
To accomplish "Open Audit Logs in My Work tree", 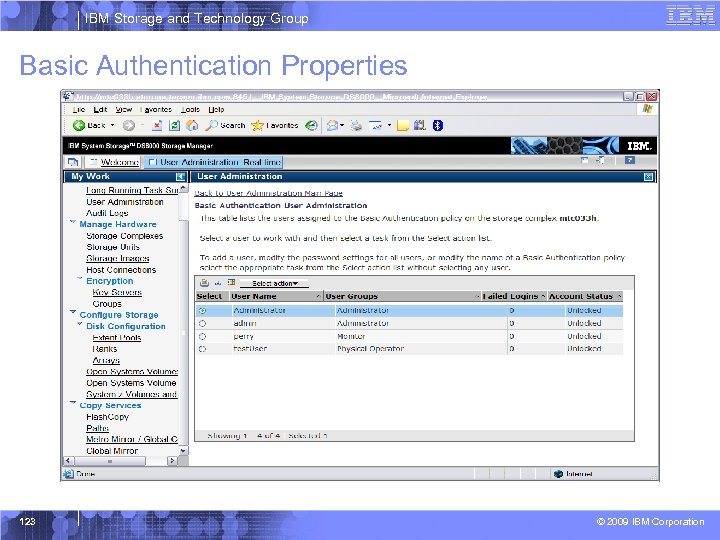I will [x=107, y=213].
